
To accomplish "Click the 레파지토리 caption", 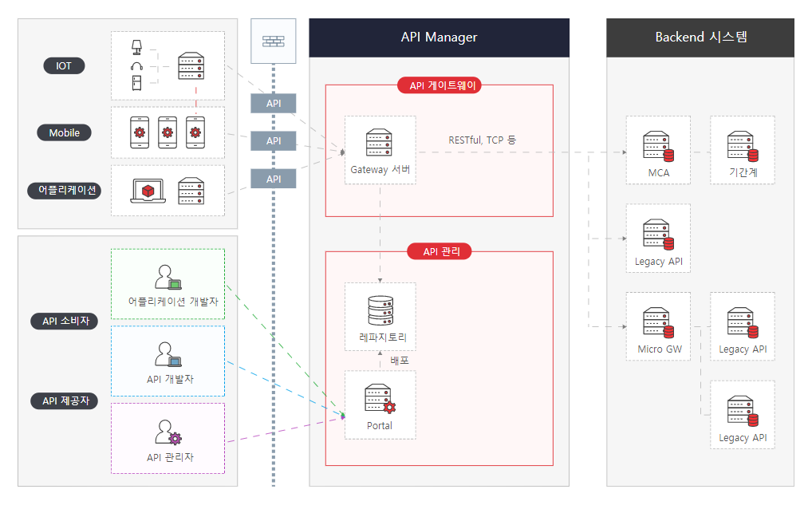I will (x=383, y=337).
